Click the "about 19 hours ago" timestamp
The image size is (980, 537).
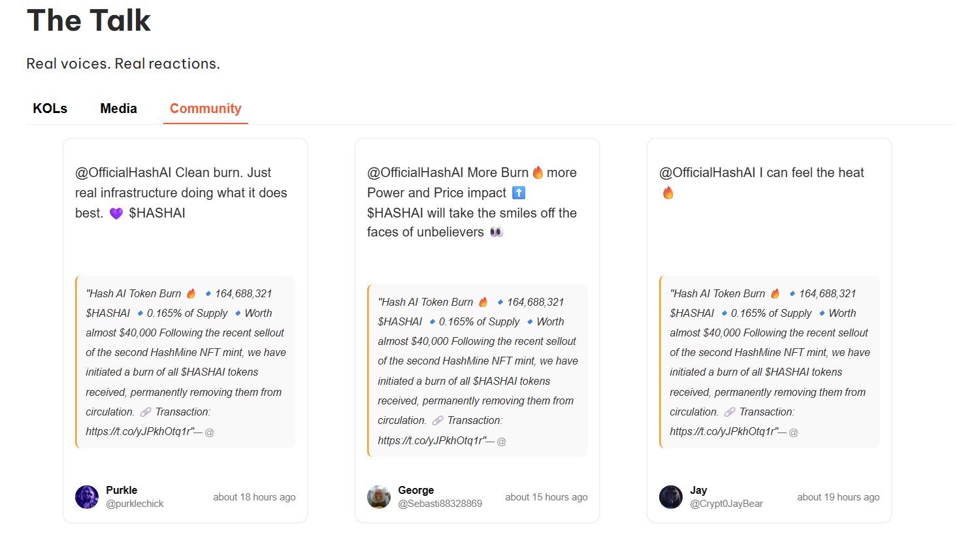838,497
